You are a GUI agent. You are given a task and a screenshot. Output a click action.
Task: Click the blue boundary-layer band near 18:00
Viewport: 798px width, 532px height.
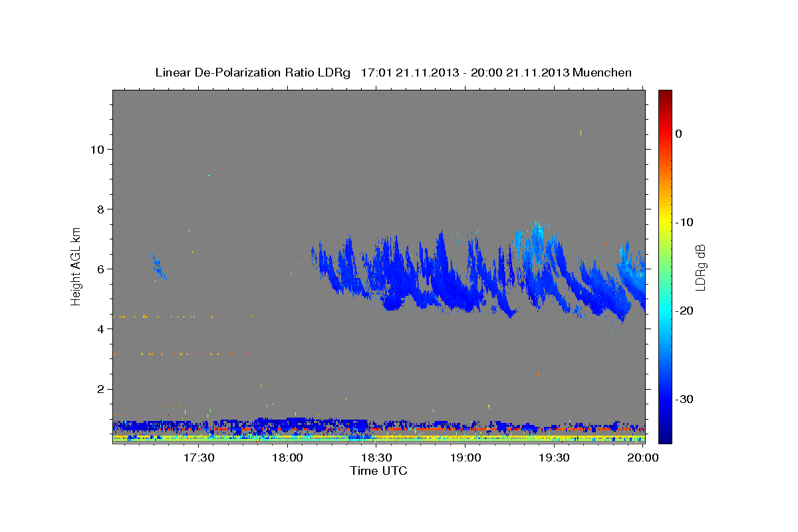click(293, 424)
